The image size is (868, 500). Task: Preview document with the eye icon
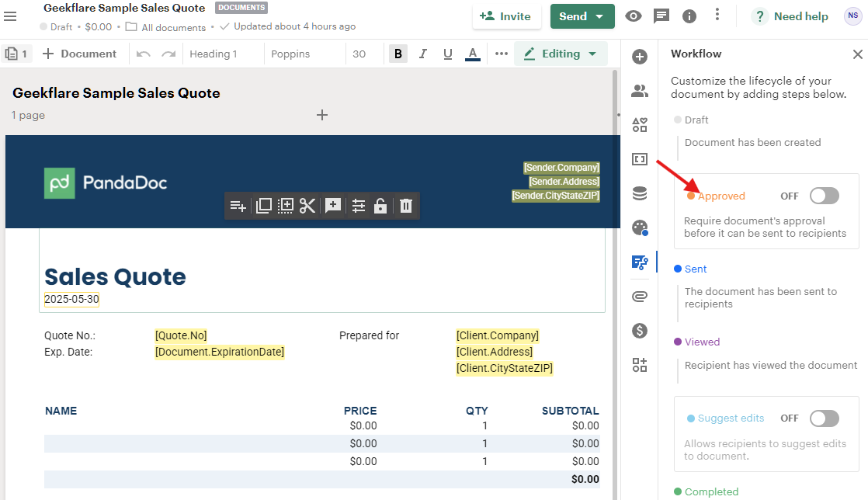pos(634,16)
